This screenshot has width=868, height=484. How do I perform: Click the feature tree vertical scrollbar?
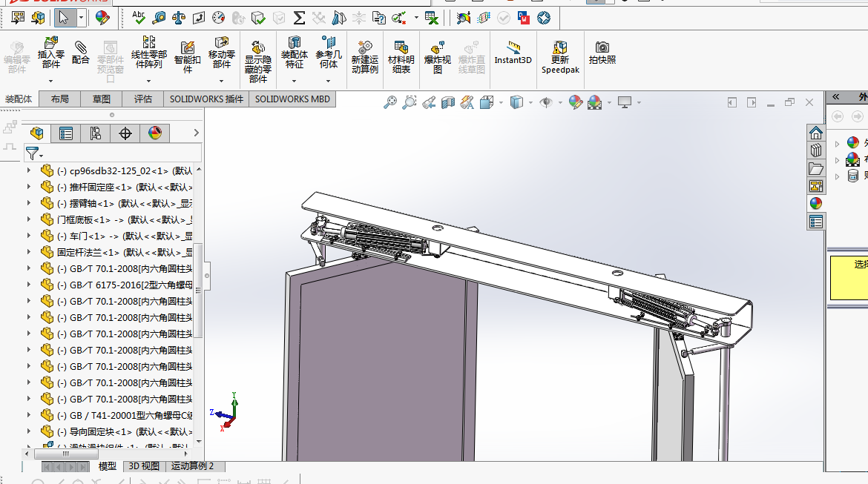[x=199, y=291]
